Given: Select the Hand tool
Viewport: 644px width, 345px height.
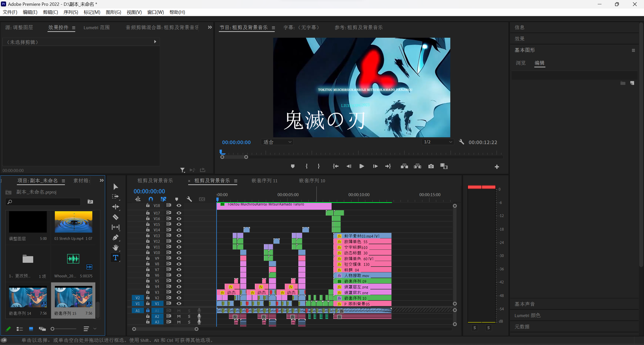Looking at the screenshot, I should point(115,248).
